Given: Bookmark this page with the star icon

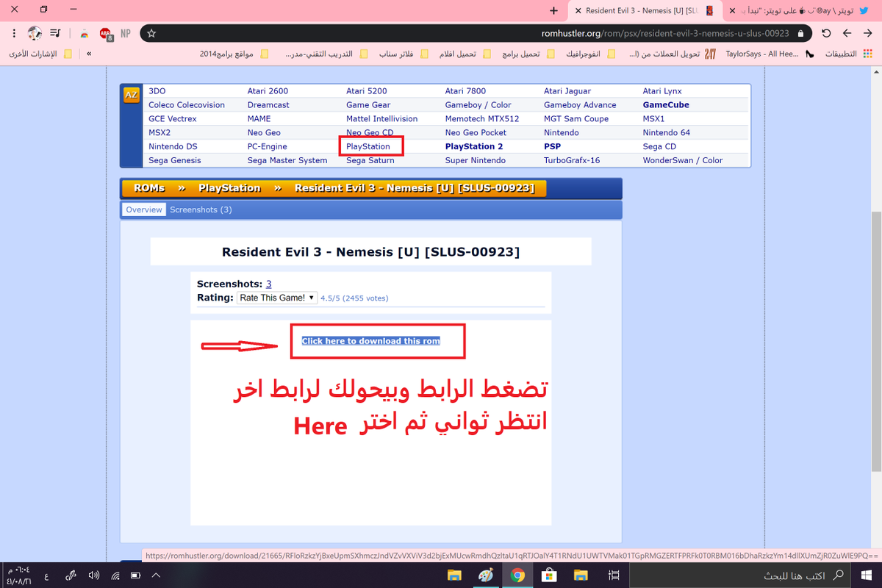Looking at the screenshot, I should point(151,33).
